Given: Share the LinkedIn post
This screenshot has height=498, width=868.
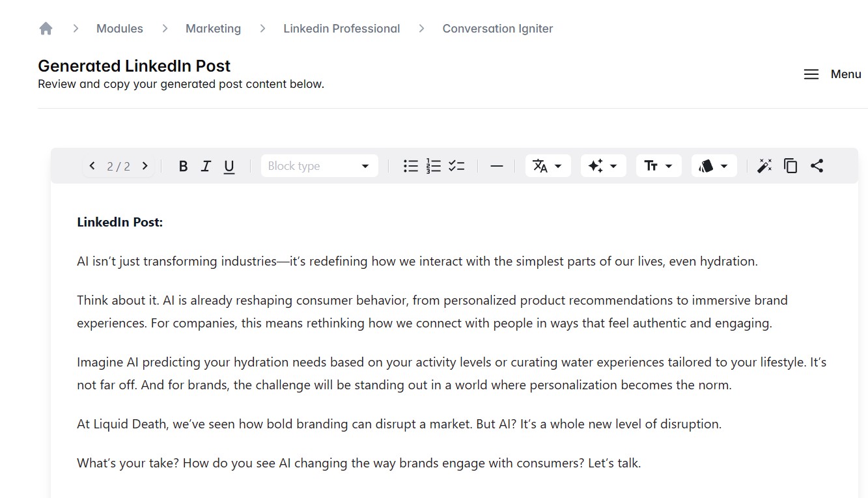Looking at the screenshot, I should point(817,166).
